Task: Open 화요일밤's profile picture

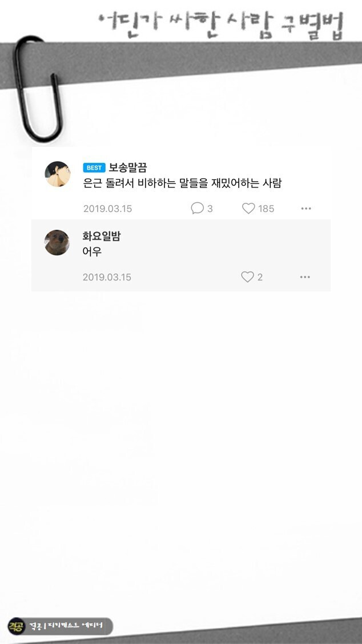Action: point(57,242)
